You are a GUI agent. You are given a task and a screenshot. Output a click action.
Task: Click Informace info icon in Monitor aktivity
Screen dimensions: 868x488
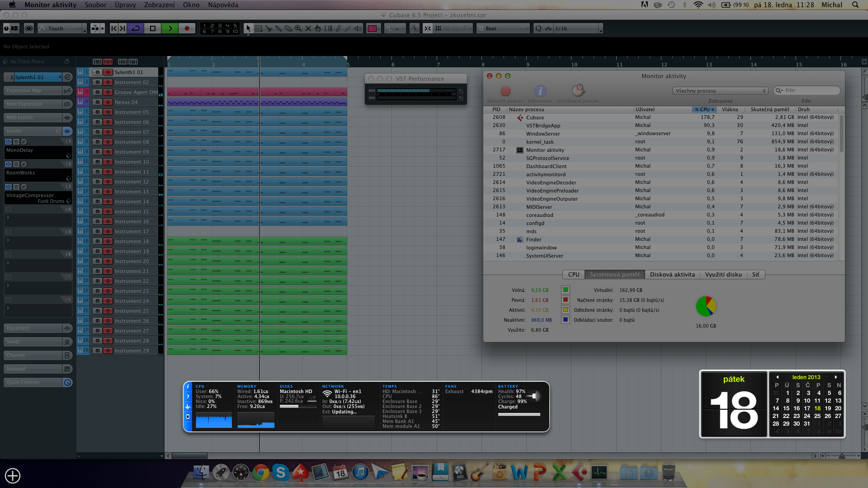point(540,91)
